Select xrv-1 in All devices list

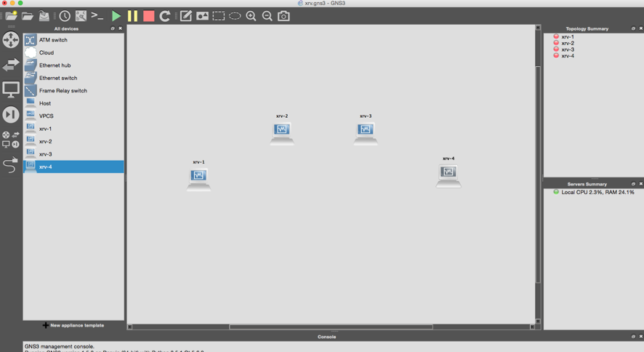click(73, 129)
